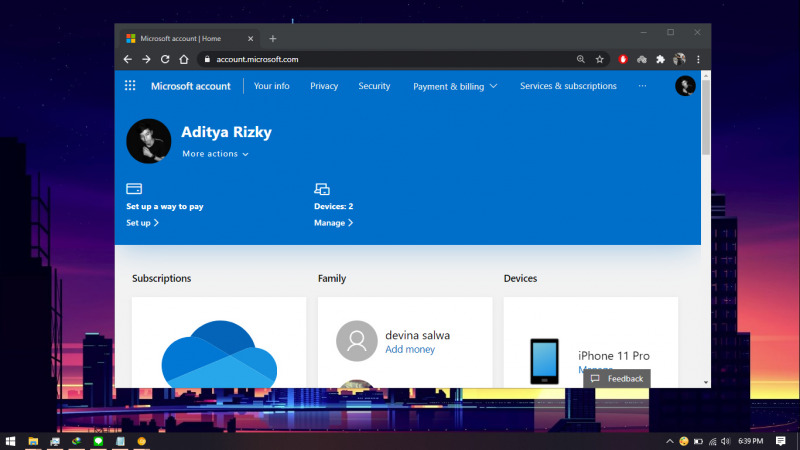Close the Microsoft account browser tab
800x450 pixels.
(x=251, y=38)
